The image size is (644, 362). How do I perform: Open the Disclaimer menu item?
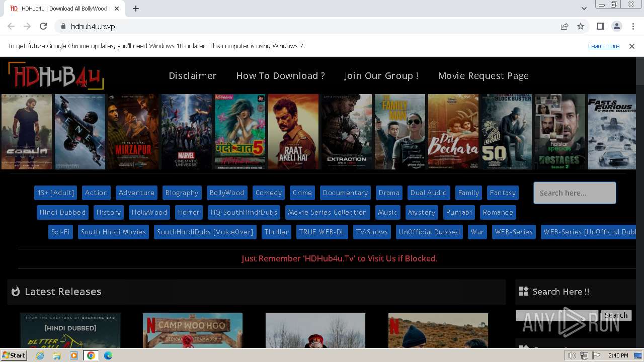tap(193, 75)
